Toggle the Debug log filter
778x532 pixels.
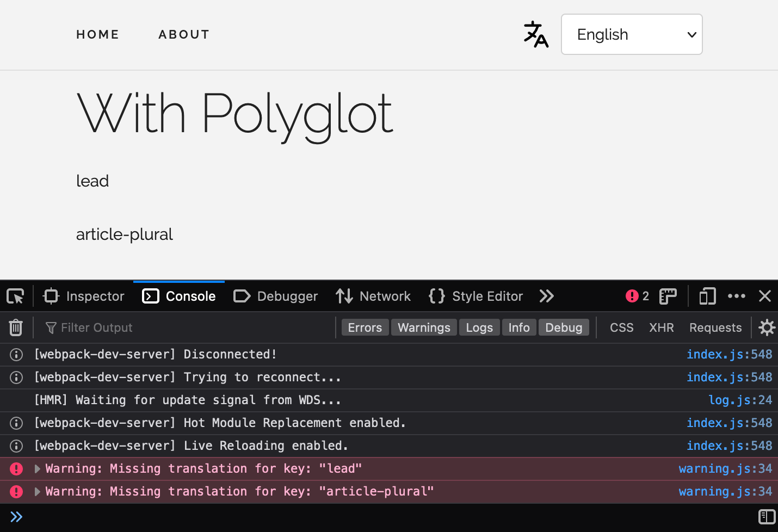coord(564,327)
